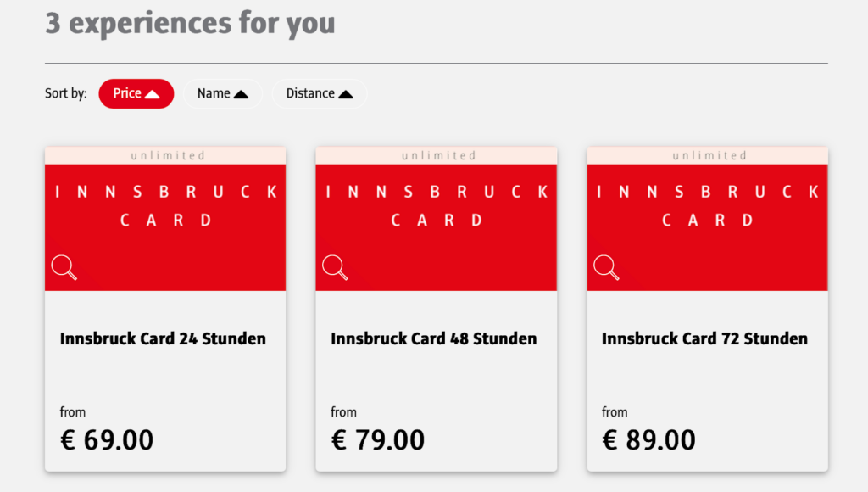
Task: Select the € 79.00 price
Action: pos(378,440)
